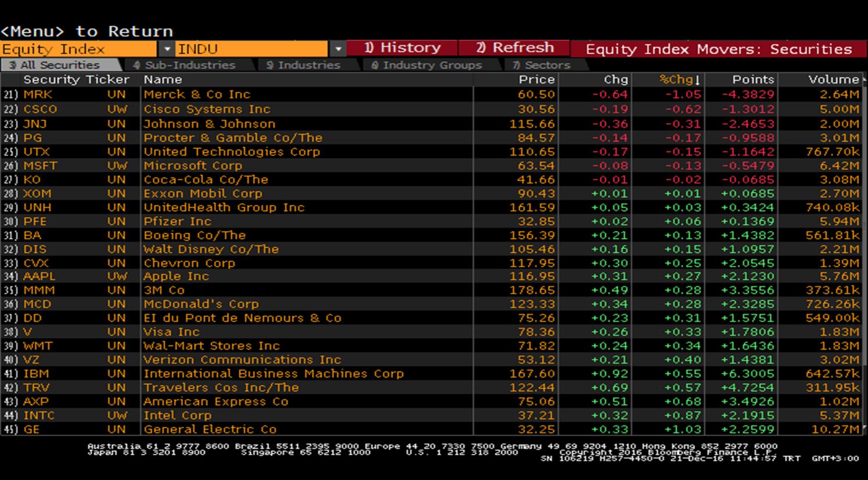Viewport: 868px width, 480px height.
Task: Open American Express Co row
Action: (433, 402)
